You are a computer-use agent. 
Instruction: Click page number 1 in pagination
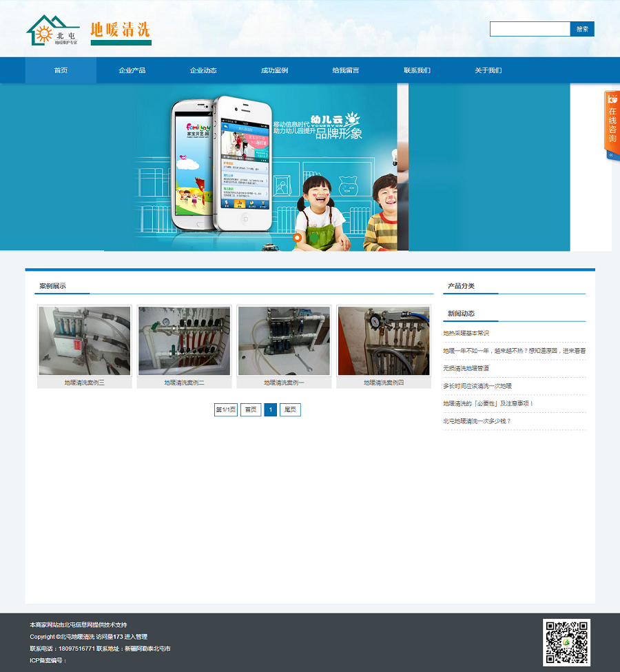(x=270, y=410)
